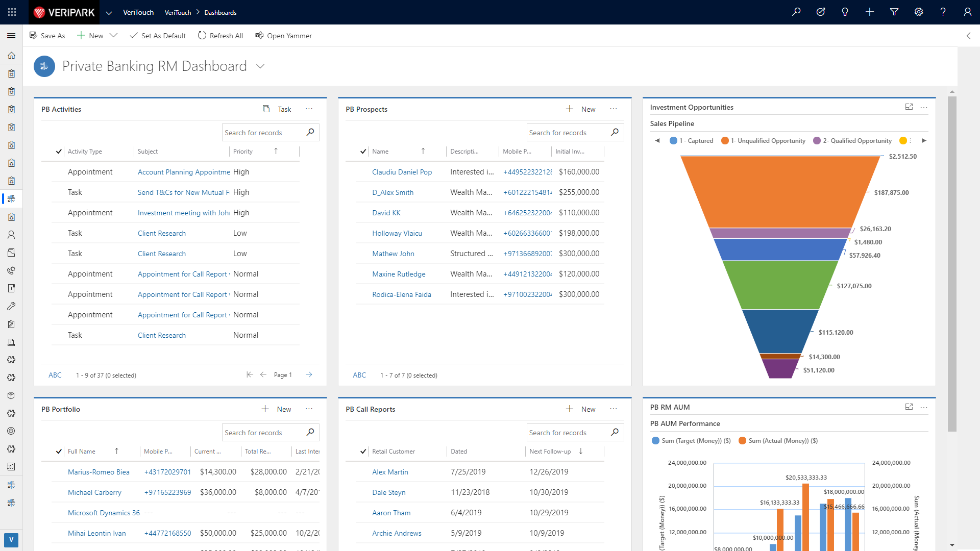
Task: Click the Investment meeting with John link
Action: (183, 213)
